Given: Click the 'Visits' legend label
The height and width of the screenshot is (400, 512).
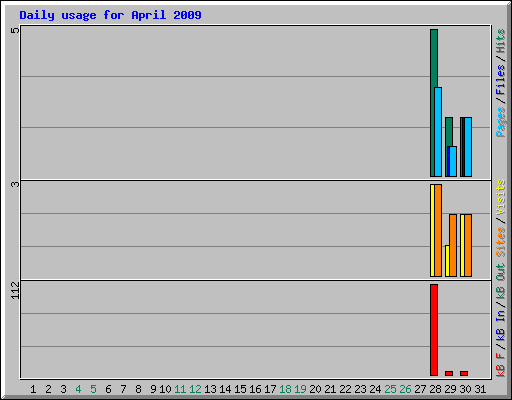Looking at the screenshot, I should tap(500, 197).
